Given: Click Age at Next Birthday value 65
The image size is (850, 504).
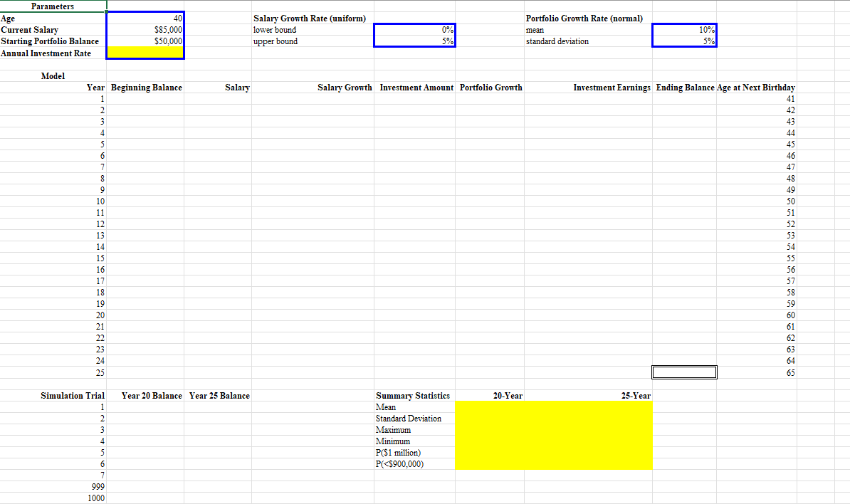Looking at the screenshot, I should click(757, 372).
